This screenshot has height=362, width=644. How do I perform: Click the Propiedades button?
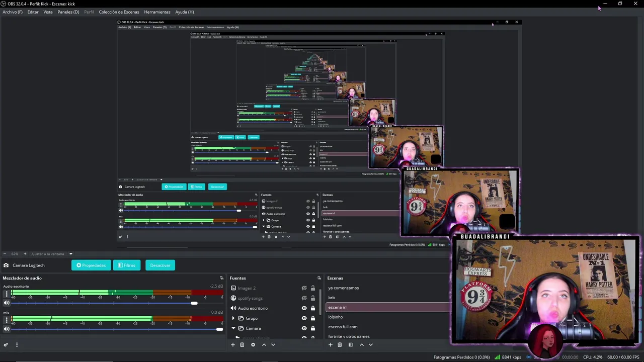(x=91, y=265)
